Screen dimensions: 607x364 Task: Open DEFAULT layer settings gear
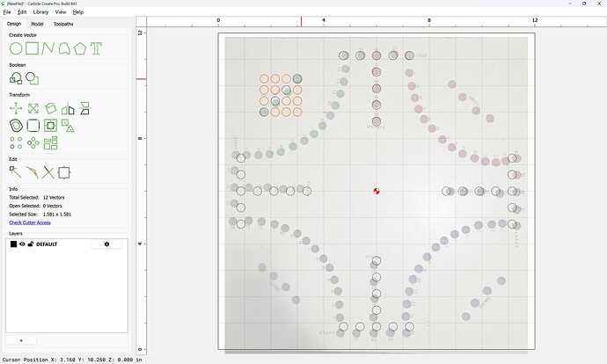click(x=106, y=244)
